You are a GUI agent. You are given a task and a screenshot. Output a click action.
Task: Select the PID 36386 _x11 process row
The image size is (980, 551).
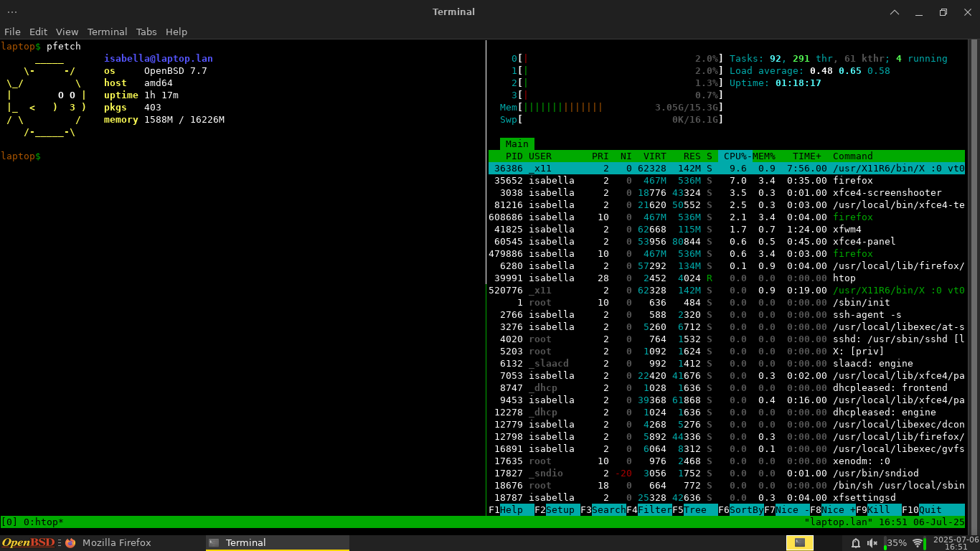[x=727, y=168]
